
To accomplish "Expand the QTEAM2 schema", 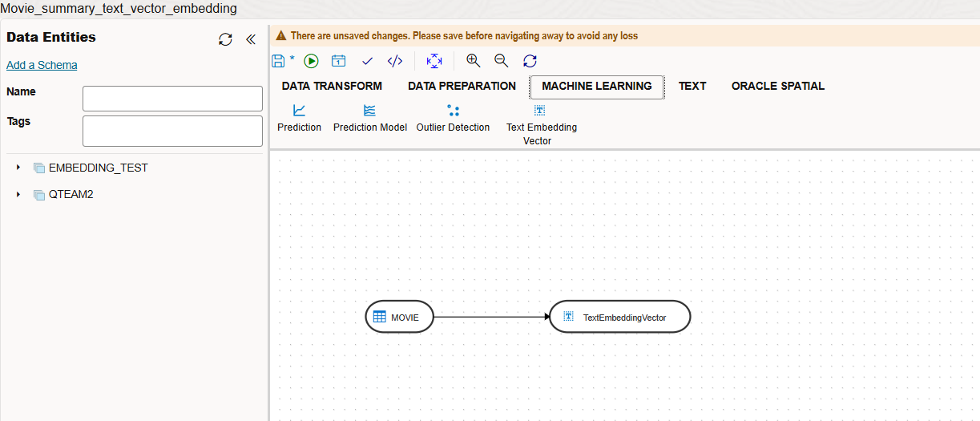I will point(18,194).
